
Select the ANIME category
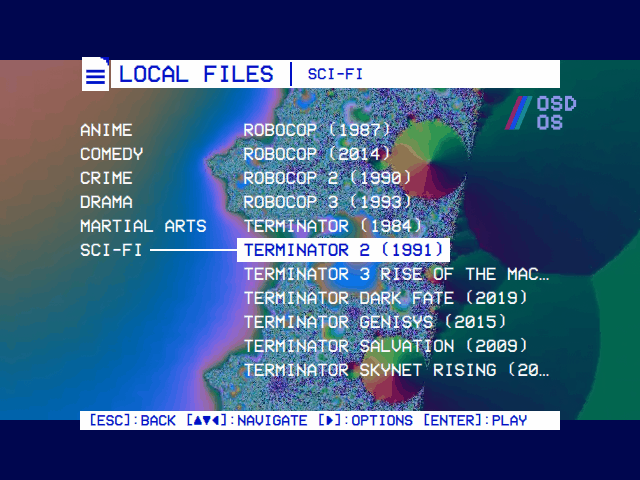[x=106, y=130]
